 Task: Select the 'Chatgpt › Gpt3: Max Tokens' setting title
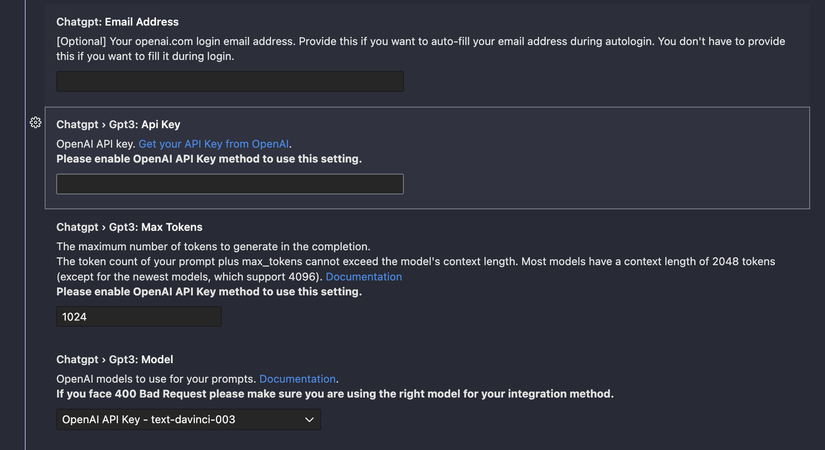point(129,227)
